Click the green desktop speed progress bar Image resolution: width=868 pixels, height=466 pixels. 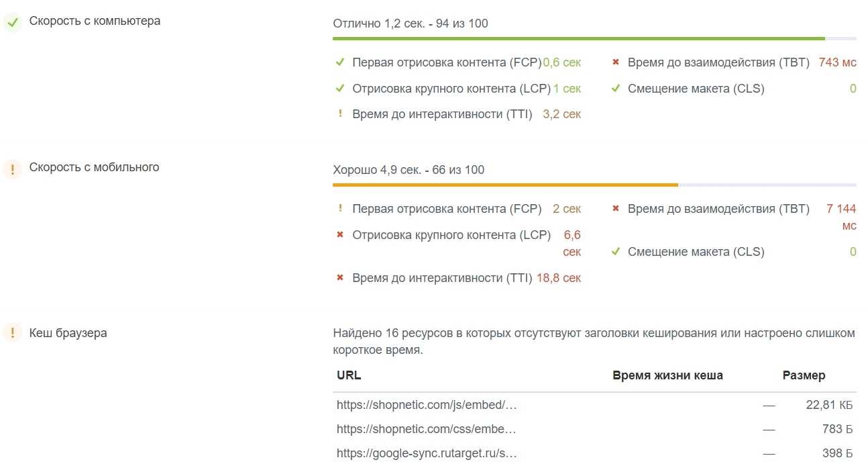pos(578,39)
